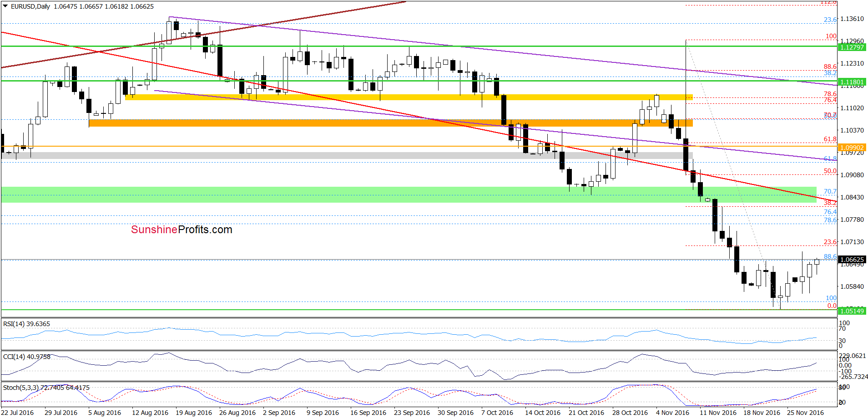The width and height of the screenshot is (868, 419).
Task: Click the 19 Aug 2016 date label
Action: coord(194,413)
